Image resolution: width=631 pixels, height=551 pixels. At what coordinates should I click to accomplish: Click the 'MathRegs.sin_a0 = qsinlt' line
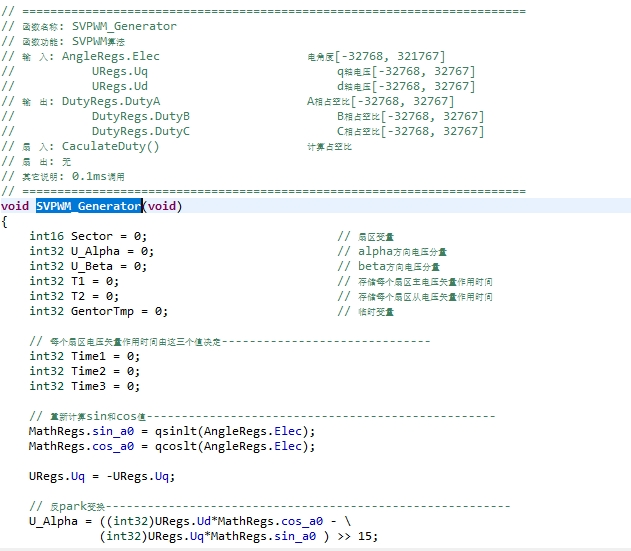(172, 431)
